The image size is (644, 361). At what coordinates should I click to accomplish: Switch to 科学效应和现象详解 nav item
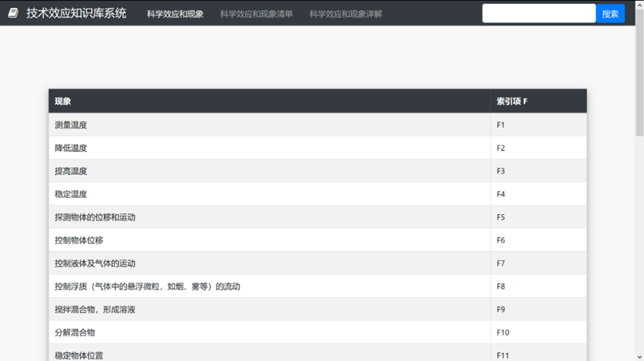[346, 14]
